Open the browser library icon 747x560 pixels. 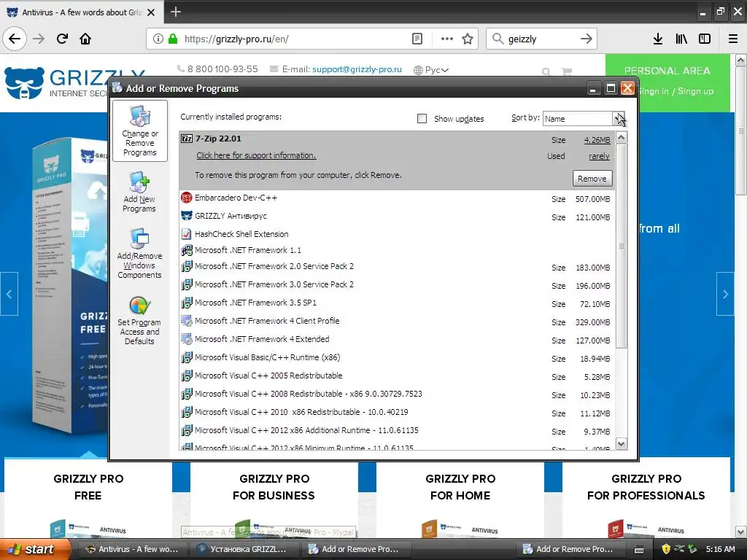coord(681,39)
